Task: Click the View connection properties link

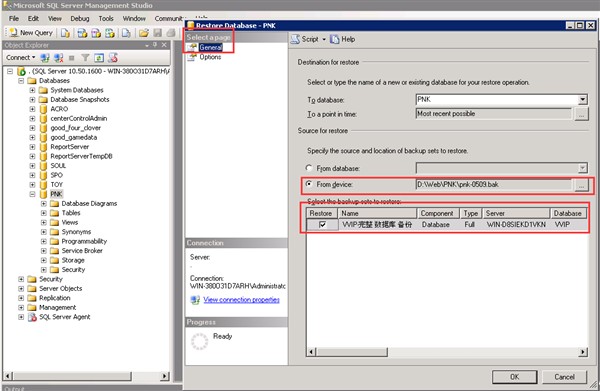Action: 241,300
